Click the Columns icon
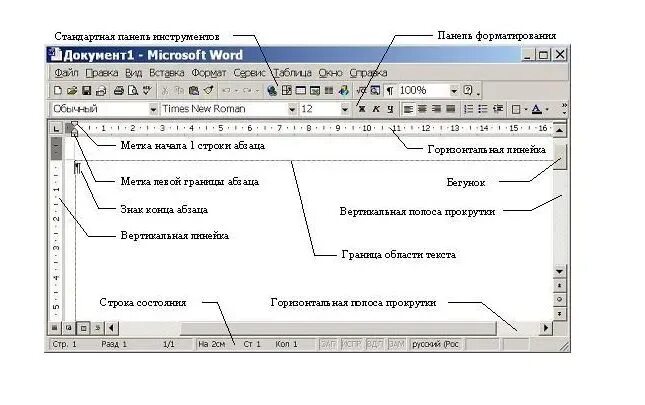Viewport: 645px width, 405px height. point(329,90)
